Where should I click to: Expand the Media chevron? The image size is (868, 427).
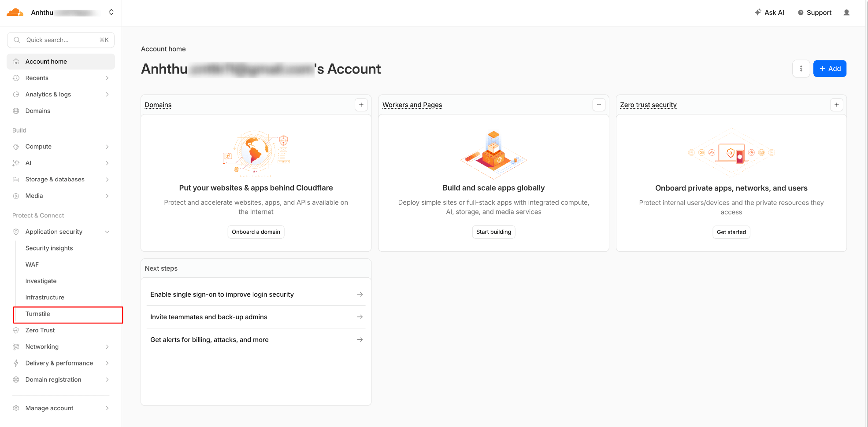(107, 196)
